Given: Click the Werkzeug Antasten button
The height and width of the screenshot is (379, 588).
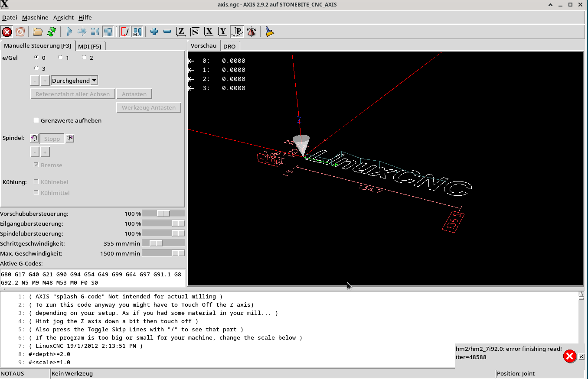Looking at the screenshot, I should (149, 107).
